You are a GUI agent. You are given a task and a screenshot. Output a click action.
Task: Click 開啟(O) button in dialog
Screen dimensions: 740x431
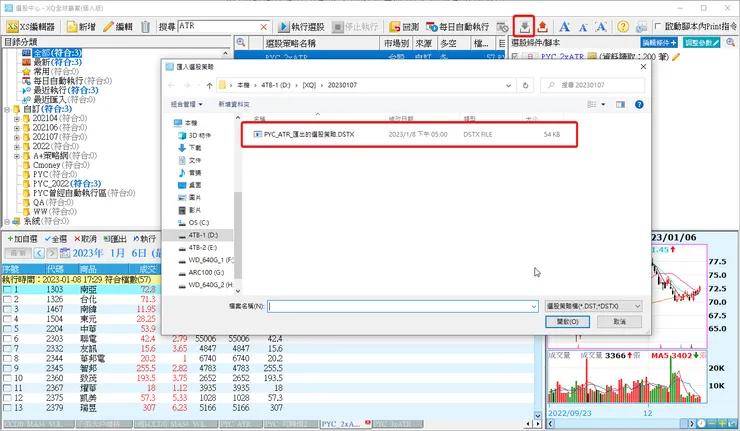click(x=567, y=321)
